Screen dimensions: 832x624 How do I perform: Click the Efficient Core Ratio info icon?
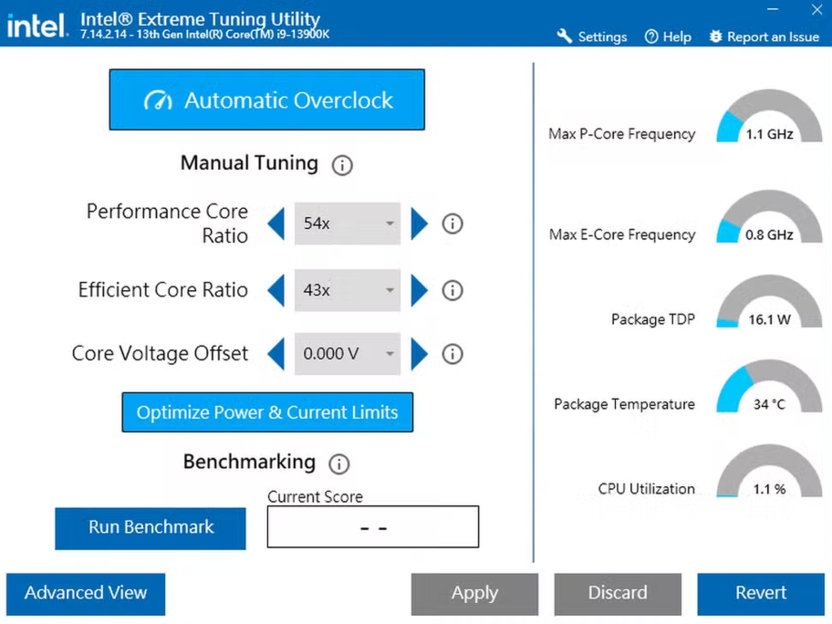pyautogui.click(x=452, y=291)
